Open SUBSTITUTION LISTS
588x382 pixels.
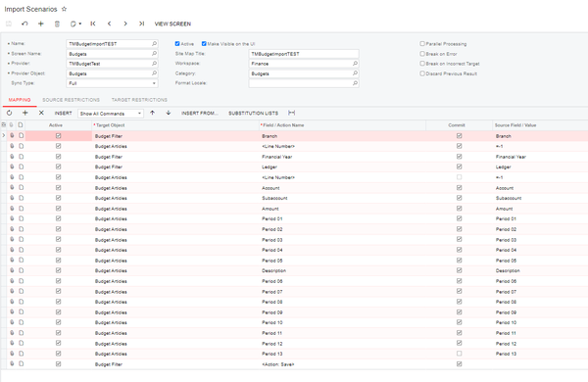pos(253,113)
